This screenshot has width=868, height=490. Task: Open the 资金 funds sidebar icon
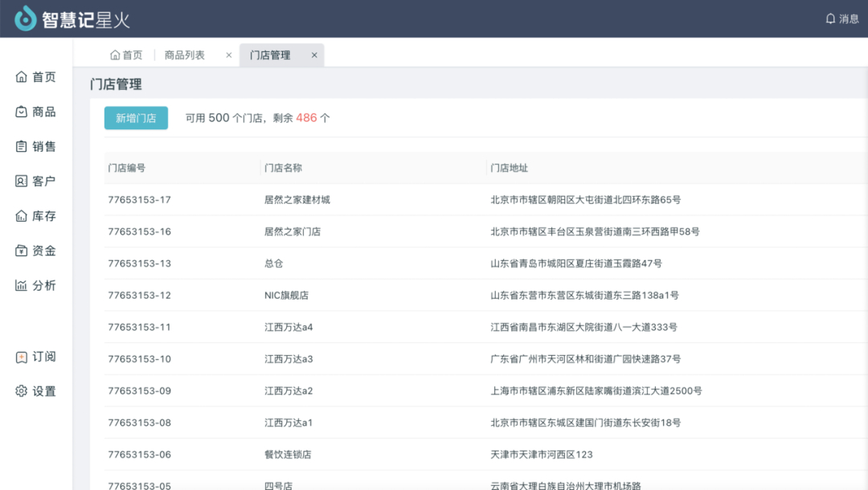click(22, 251)
